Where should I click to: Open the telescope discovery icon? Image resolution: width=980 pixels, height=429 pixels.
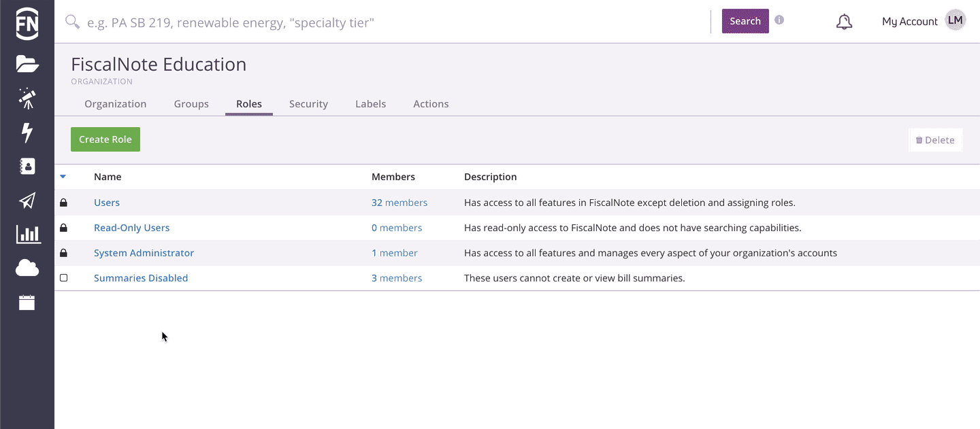click(27, 98)
